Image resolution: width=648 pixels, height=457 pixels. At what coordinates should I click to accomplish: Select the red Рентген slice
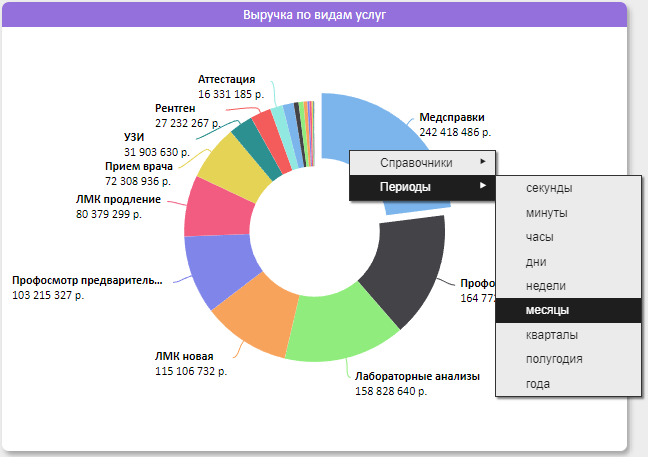click(272, 140)
